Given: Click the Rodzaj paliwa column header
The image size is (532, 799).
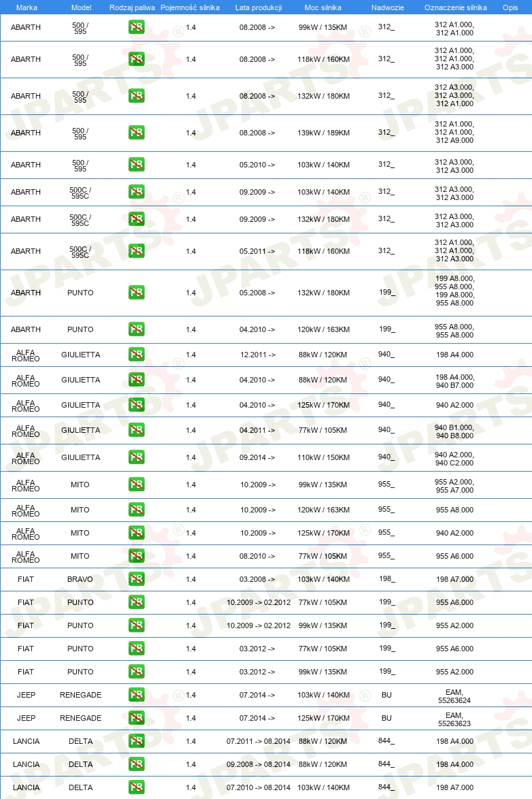Looking at the screenshot, I should coord(132,7).
